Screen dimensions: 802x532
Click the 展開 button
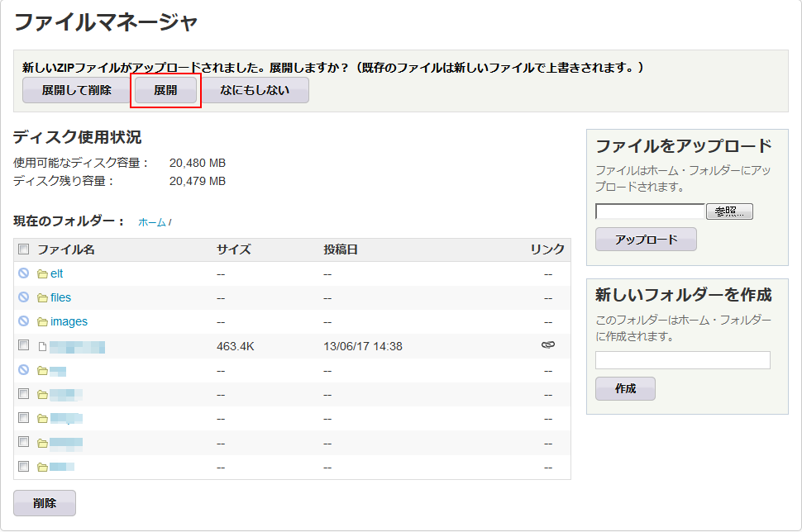pyautogui.click(x=165, y=90)
